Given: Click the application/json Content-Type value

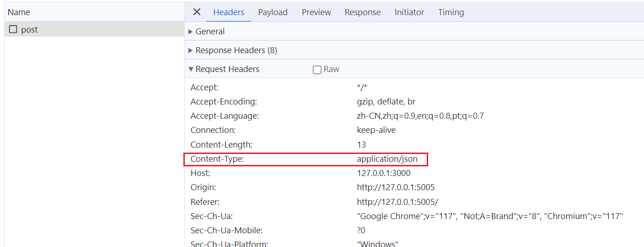Looking at the screenshot, I should tap(387, 159).
